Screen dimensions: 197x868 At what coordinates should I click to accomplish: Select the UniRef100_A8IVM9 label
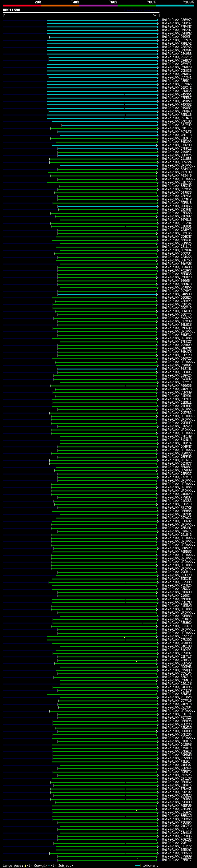(177, 125)
